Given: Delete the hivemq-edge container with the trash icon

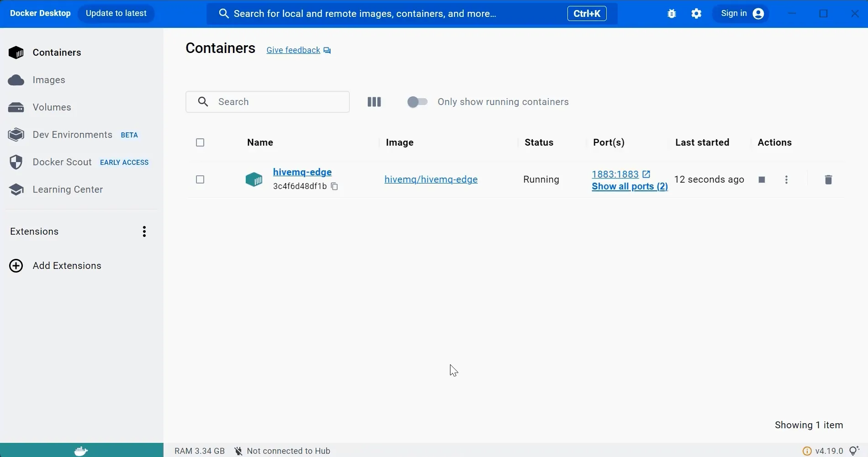Looking at the screenshot, I should 828,179.
